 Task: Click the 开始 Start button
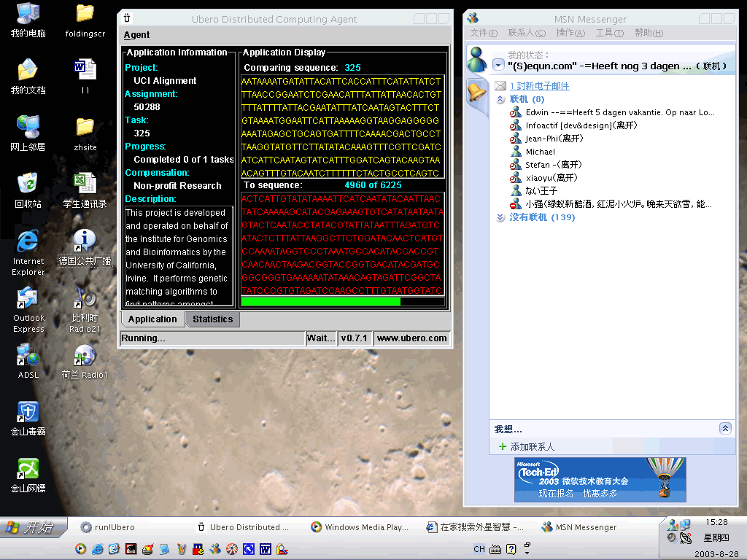[x=32, y=527]
